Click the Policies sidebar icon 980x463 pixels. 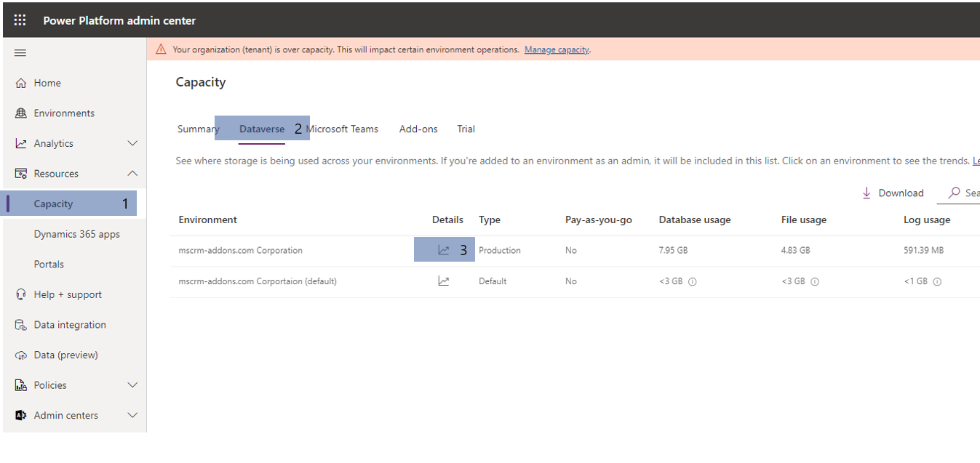(21, 385)
